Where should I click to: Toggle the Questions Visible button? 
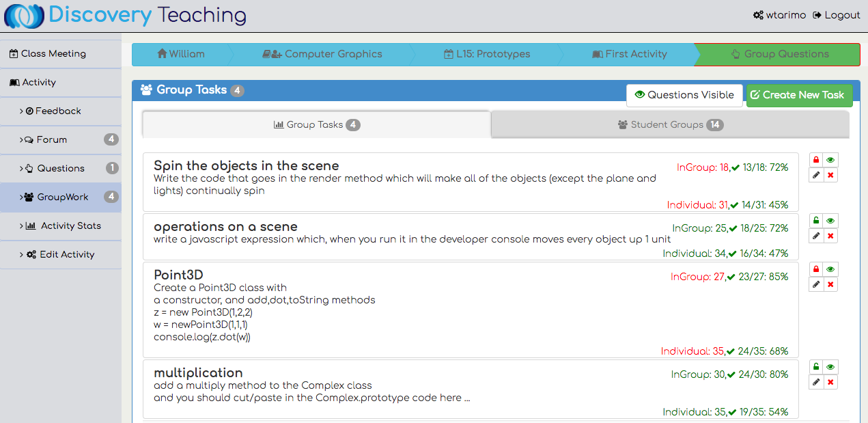coord(684,95)
